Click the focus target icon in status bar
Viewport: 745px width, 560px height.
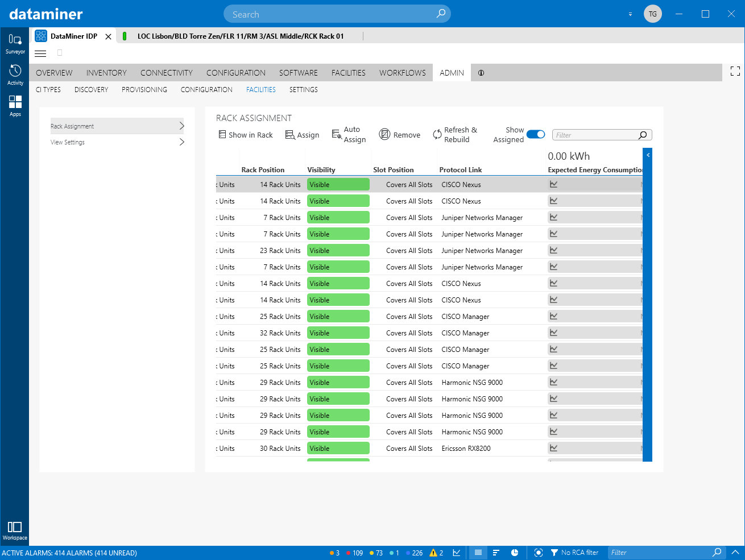point(539,553)
